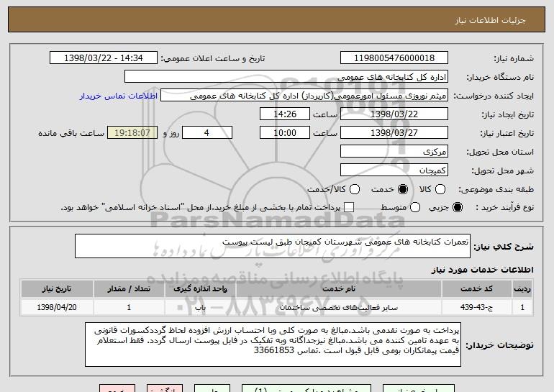Click the buyer organization name field
The height and width of the screenshot is (392, 554).
(286, 77)
